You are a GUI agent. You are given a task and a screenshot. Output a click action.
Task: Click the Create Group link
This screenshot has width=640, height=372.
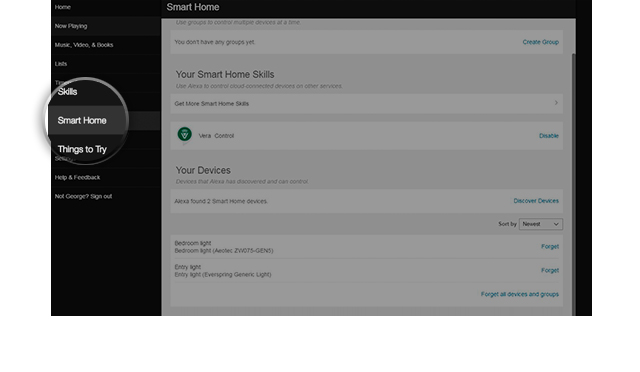pyautogui.click(x=540, y=42)
